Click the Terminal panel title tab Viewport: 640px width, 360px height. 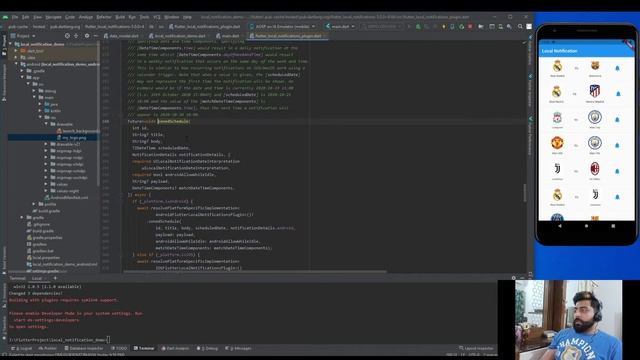click(18, 278)
